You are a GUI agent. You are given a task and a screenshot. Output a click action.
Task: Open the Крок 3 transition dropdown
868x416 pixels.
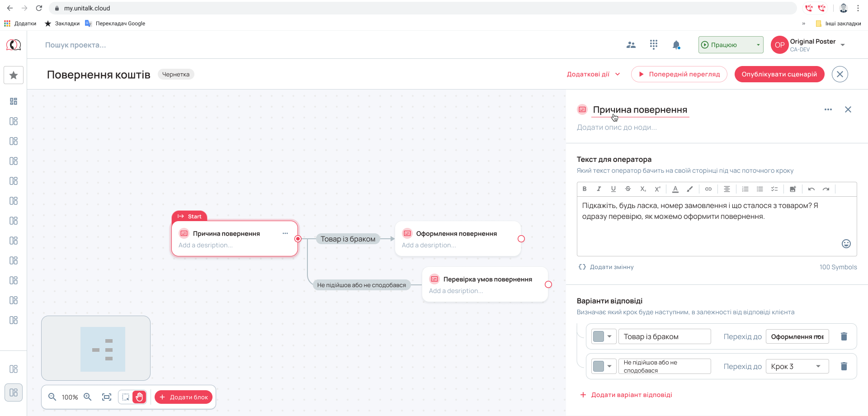click(797, 366)
